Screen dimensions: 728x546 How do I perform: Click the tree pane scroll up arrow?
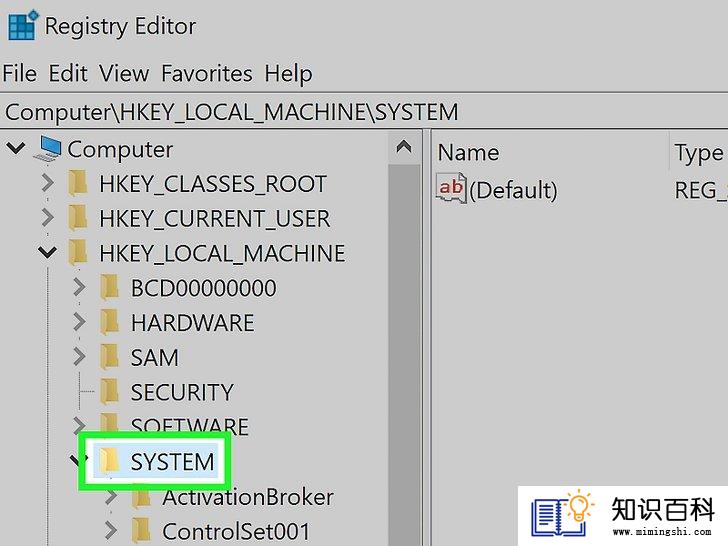click(404, 148)
